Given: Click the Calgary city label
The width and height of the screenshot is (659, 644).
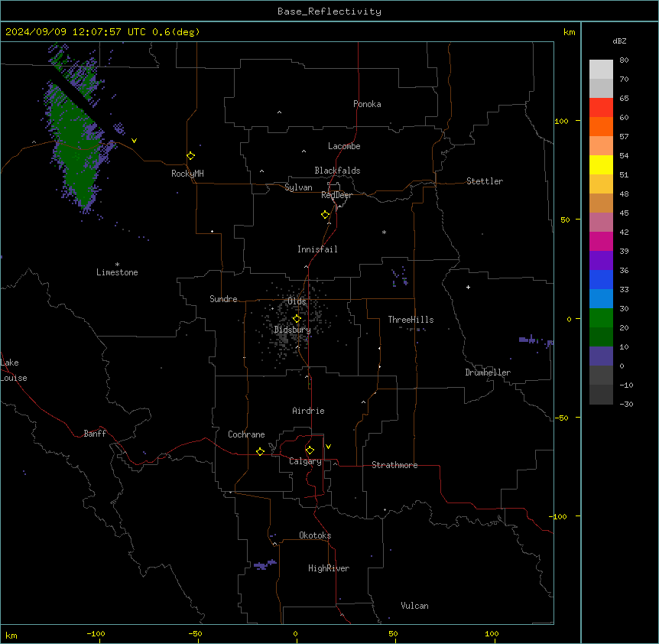Looking at the screenshot, I should (x=305, y=461).
